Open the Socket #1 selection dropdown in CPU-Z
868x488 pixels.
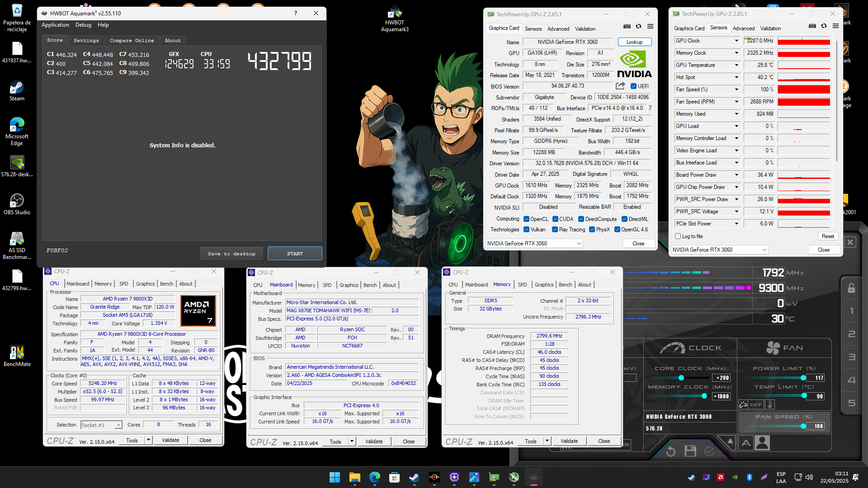pyautogui.click(x=101, y=425)
